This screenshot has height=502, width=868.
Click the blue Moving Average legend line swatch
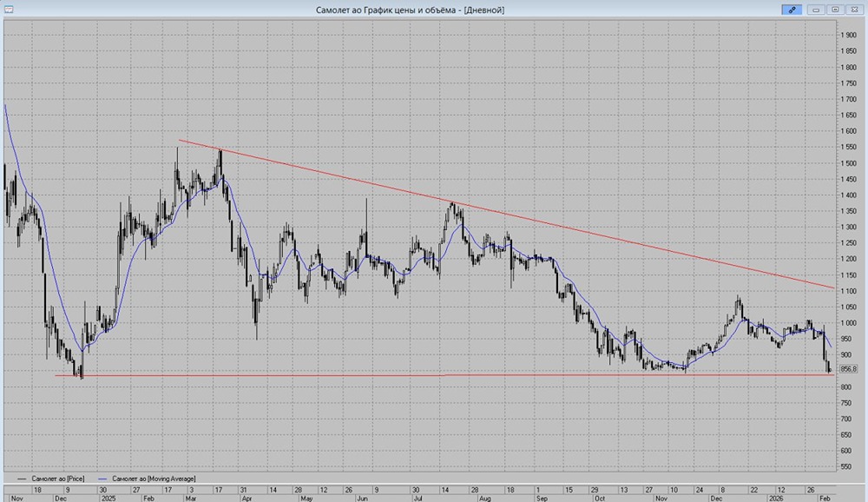pyautogui.click(x=105, y=479)
